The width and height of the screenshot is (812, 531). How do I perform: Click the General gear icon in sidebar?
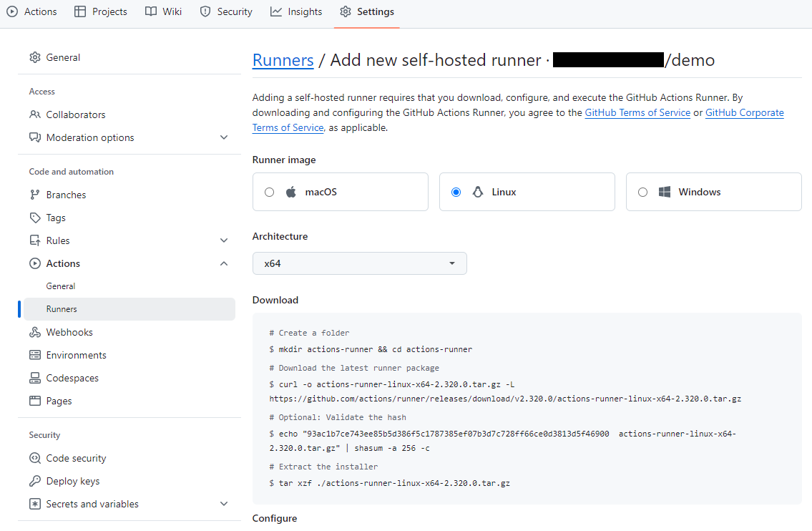[x=34, y=57]
